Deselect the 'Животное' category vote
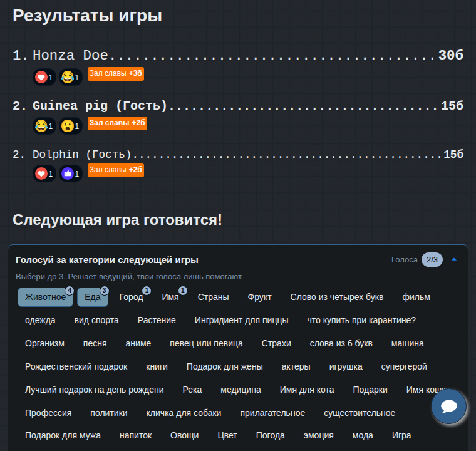The image size is (476, 451). [x=45, y=297]
